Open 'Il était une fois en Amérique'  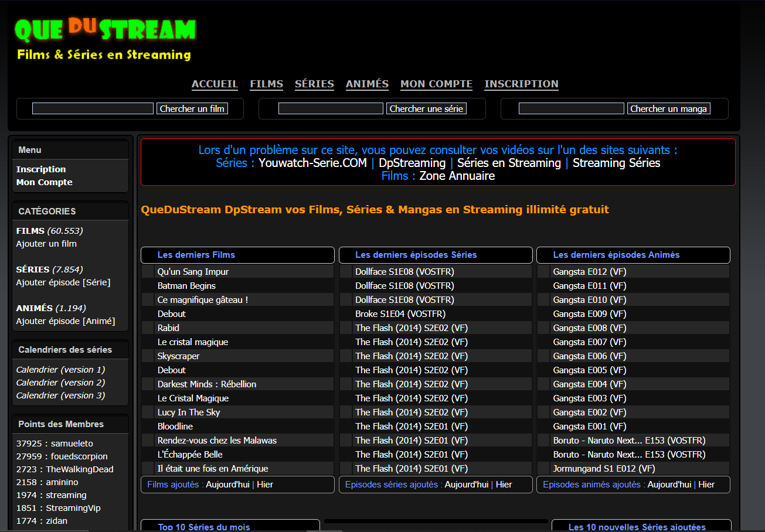tap(213, 469)
